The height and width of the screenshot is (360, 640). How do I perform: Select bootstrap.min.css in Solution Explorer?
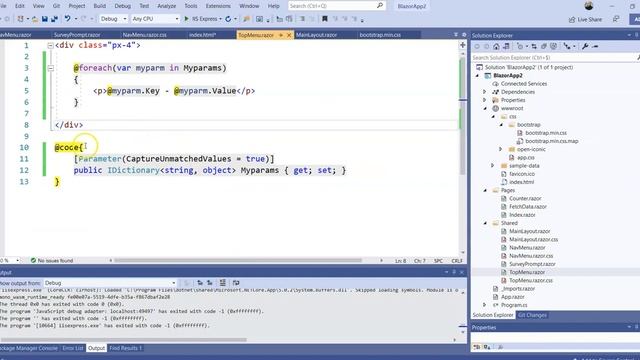click(x=546, y=133)
